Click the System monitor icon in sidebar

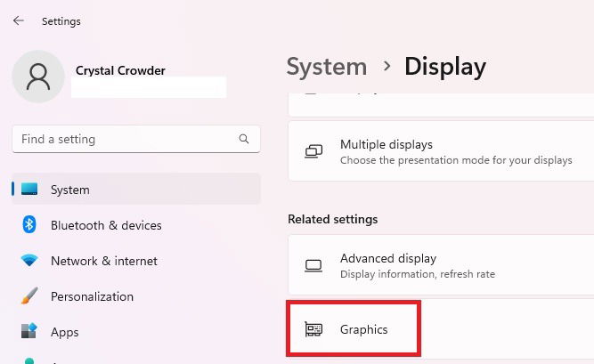(x=29, y=189)
